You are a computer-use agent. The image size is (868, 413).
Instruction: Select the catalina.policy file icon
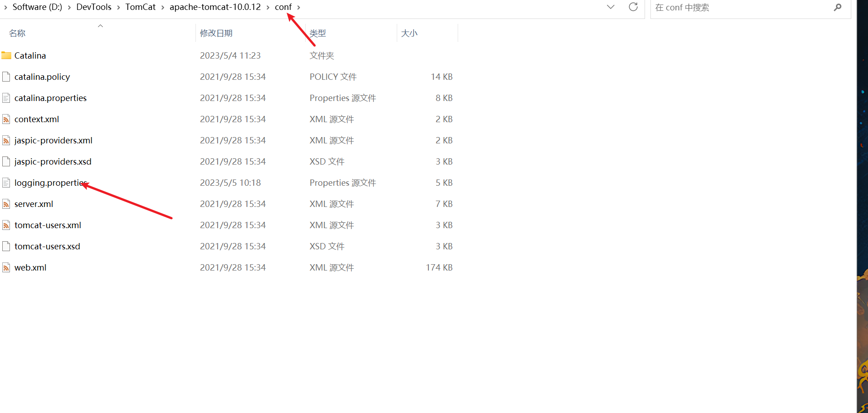[x=6, y=77]
